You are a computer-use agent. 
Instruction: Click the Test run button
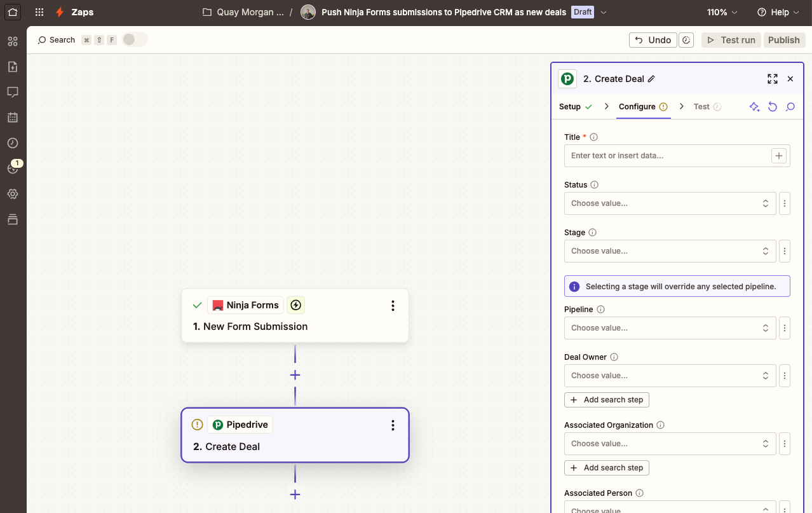pos(731,40)
